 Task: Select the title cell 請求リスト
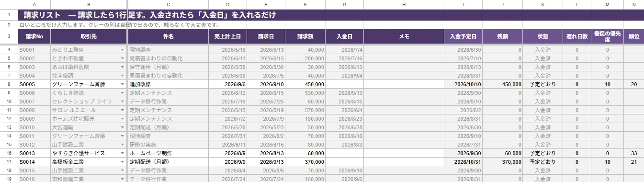tap(331, 15)
